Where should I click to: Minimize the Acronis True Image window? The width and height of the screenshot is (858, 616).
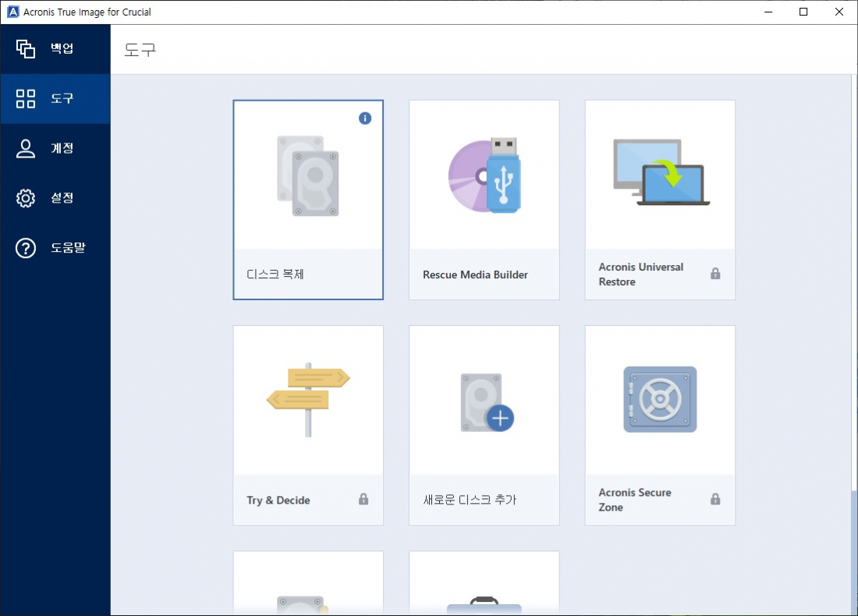point(768,12)
